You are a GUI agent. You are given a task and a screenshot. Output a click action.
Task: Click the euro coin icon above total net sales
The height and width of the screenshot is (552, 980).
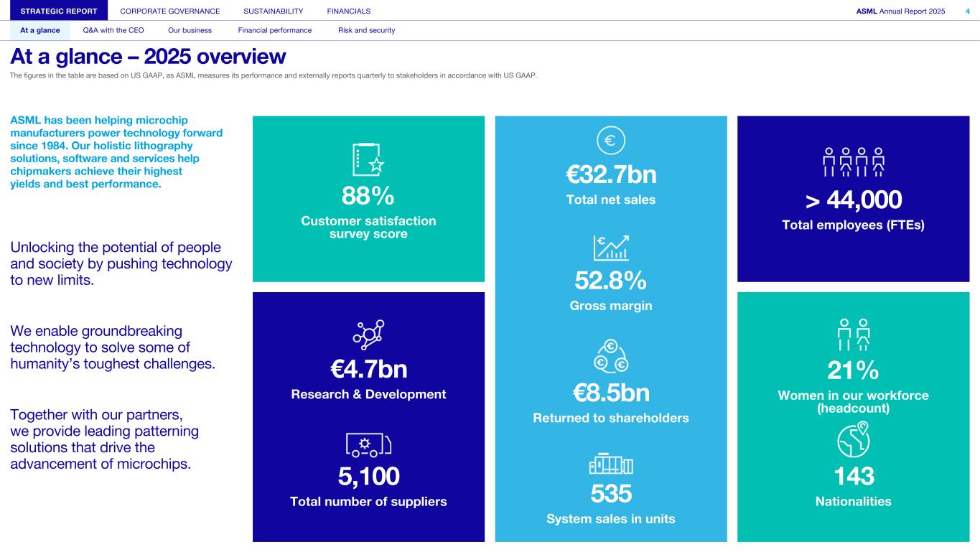pos(611,141)
